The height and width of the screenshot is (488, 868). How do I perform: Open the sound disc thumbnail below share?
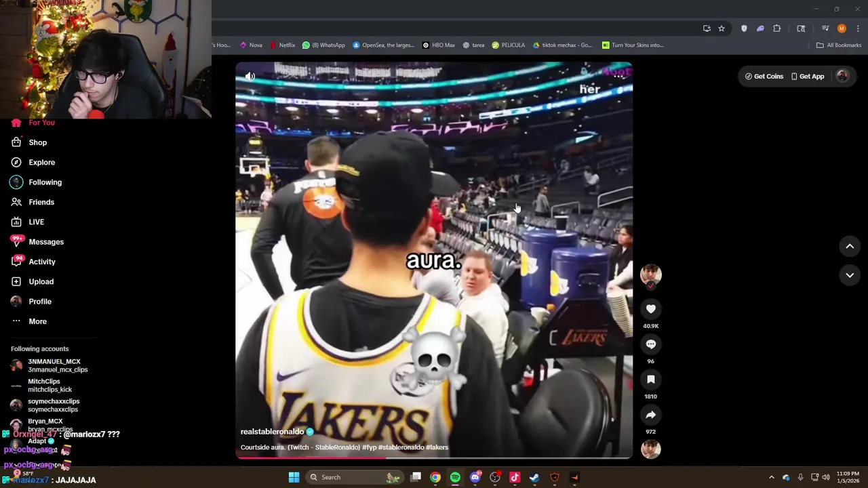click(650, 449)
